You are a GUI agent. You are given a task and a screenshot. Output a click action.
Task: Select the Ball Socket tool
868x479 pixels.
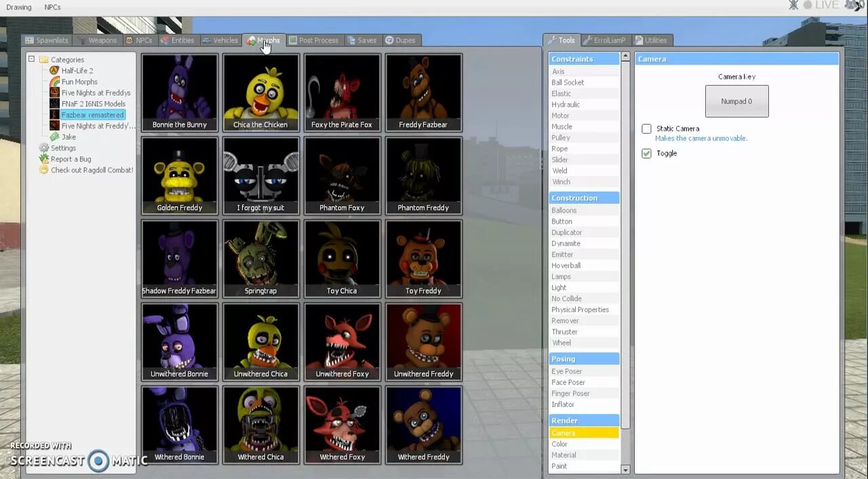coord(584,82)
